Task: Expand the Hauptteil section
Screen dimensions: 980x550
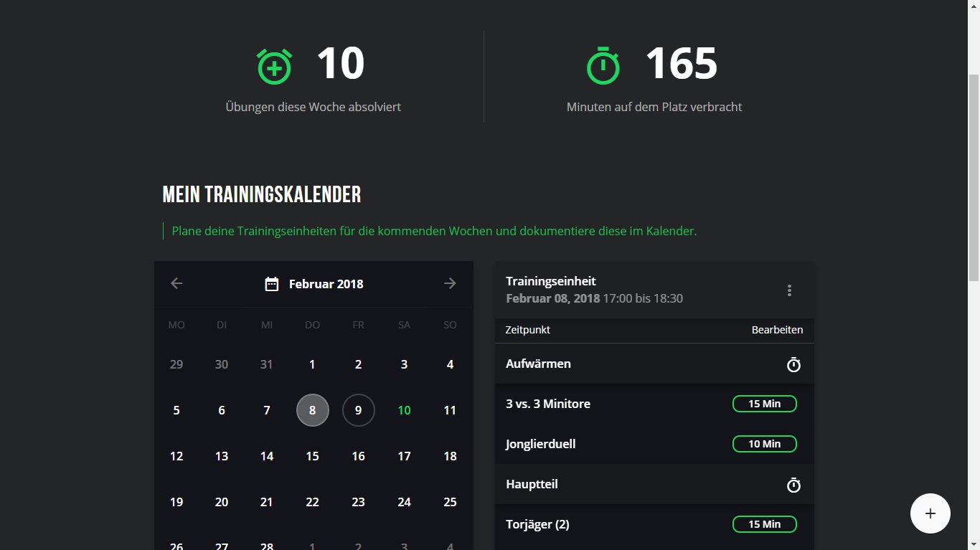Action: (532, 485)
